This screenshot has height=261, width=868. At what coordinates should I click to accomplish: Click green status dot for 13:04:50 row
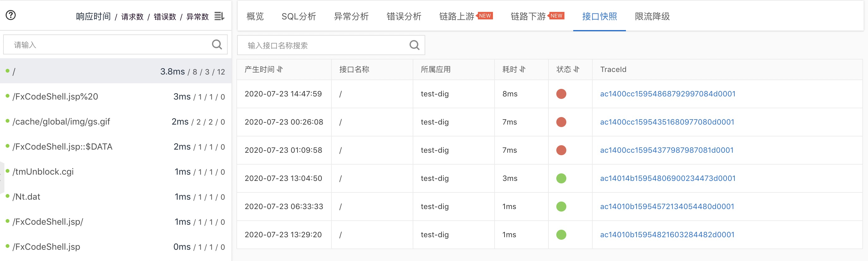[561, 178]
